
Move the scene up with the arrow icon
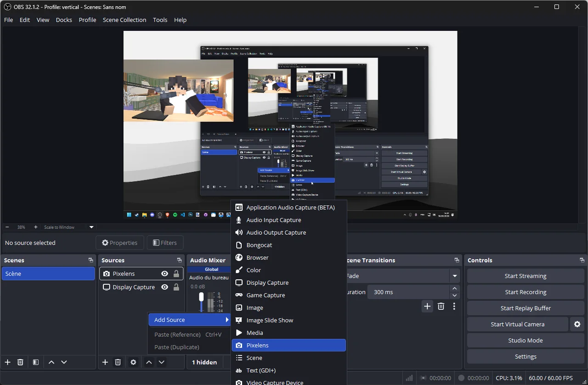[51, 362]
